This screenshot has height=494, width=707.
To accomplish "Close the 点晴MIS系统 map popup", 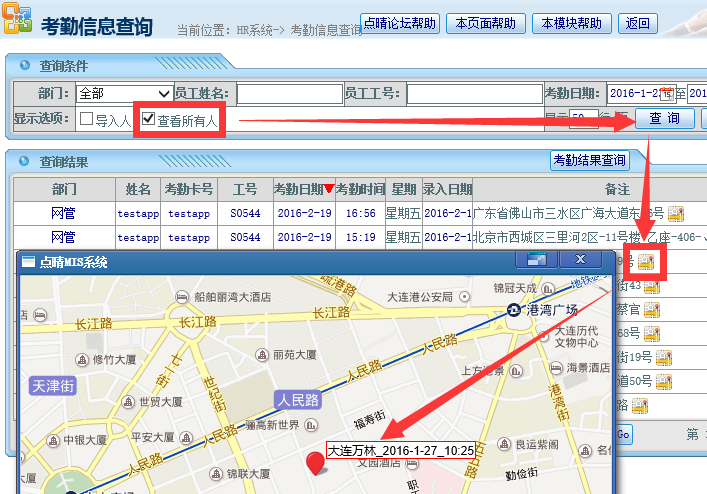I will click(x=580, y=260).
